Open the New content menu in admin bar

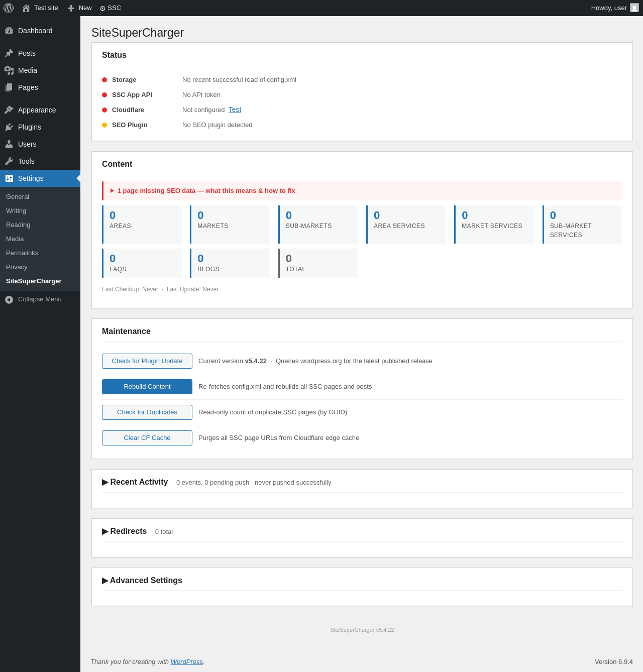(x=79, y=8)
